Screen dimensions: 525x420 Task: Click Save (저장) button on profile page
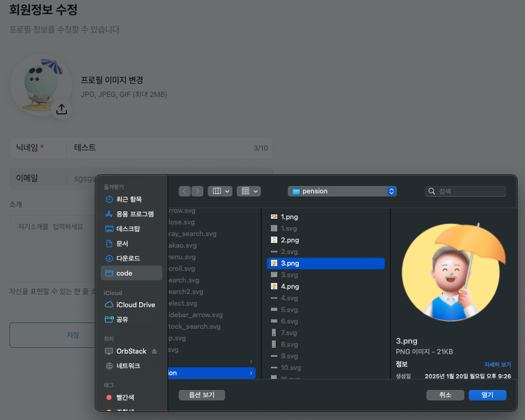tap(53, 335)
